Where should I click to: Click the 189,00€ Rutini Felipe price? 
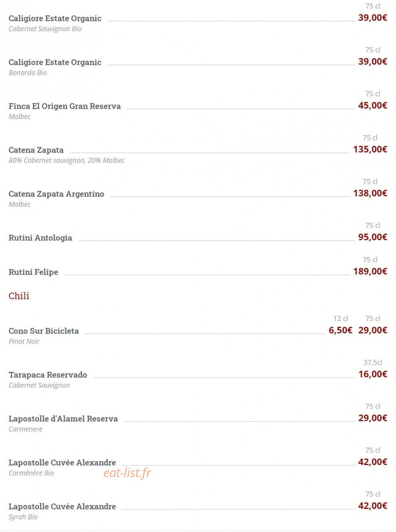(x=370, y=271)
